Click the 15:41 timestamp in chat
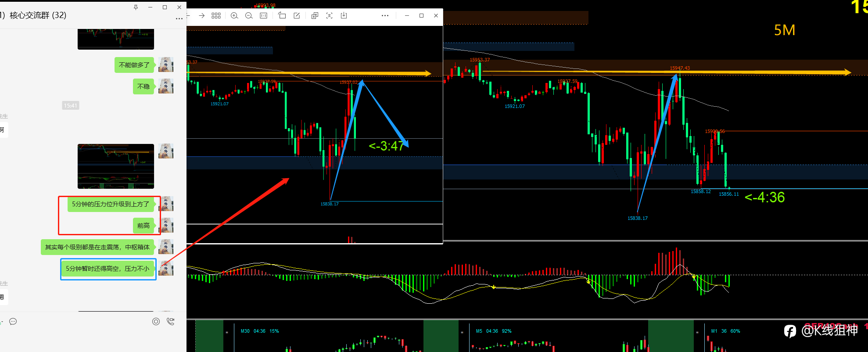This screenshot has height=352, width=868. (71, 105)
